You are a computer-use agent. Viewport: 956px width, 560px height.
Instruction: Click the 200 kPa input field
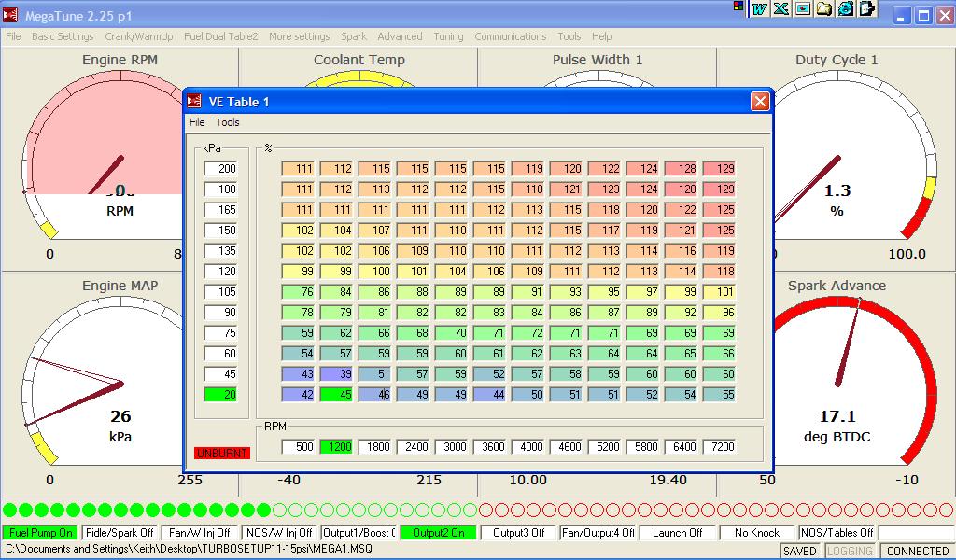click(221, 169)
